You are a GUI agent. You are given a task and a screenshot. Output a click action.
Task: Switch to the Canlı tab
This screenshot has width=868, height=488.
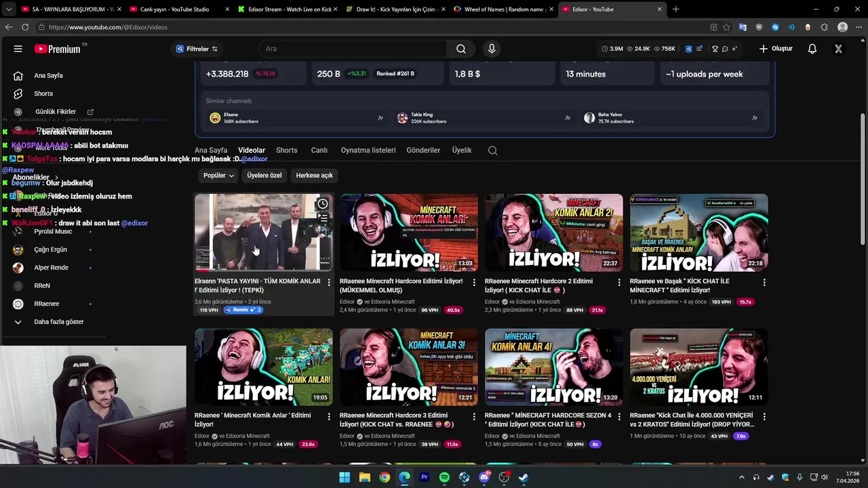click(319, 150)
